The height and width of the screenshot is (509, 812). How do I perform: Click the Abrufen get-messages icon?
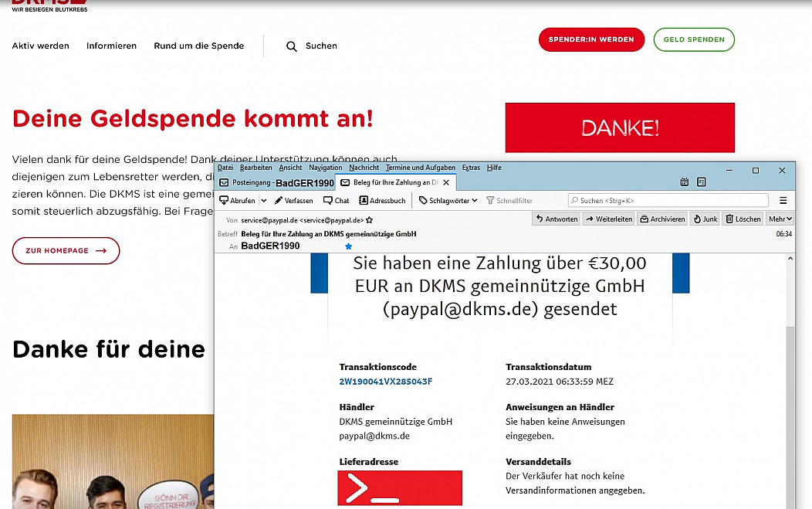click(225, 201)
